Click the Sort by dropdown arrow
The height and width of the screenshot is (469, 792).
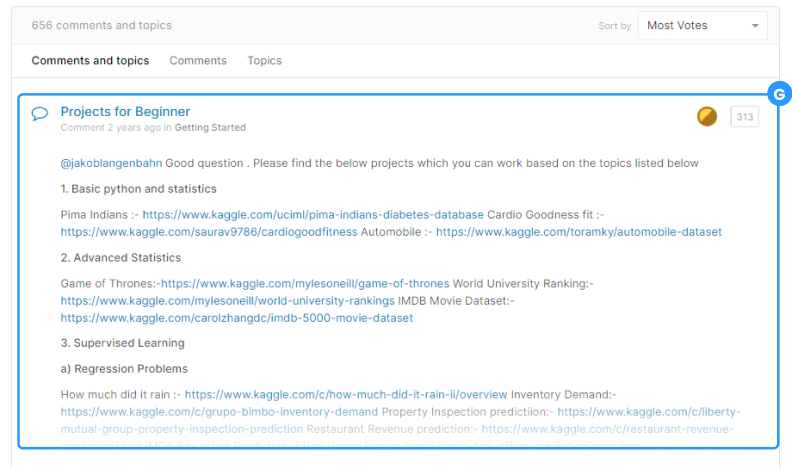(x=755, y=26)
